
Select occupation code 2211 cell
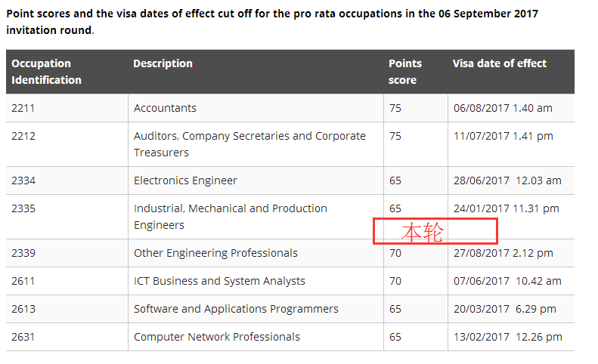pos(23,108)
